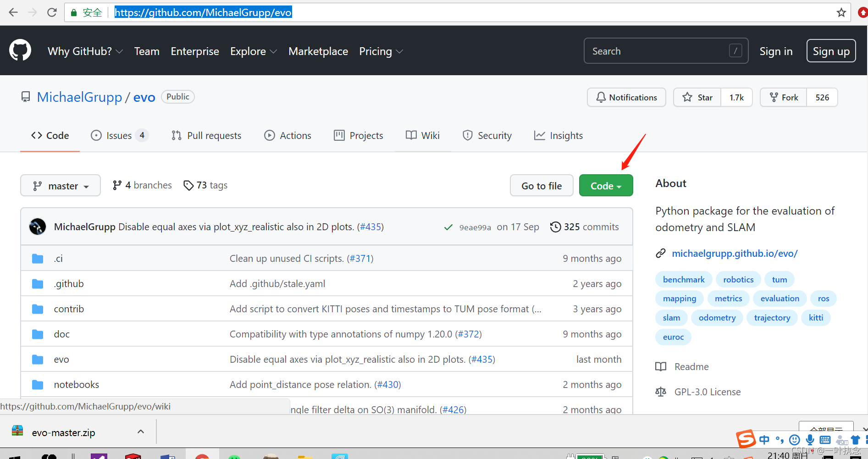Click the folder icon for .ci
Screen dimensions: 868x459
click(38, 259)
